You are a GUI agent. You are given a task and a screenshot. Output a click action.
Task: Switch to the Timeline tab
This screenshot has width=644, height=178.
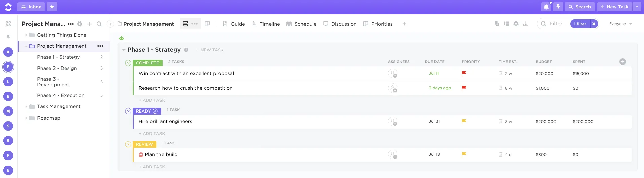pyautogui.click(x=265, y=24)
